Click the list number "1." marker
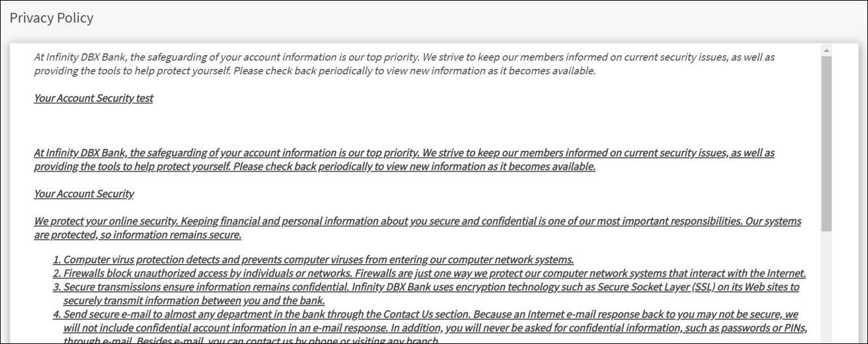 [57, 259]
